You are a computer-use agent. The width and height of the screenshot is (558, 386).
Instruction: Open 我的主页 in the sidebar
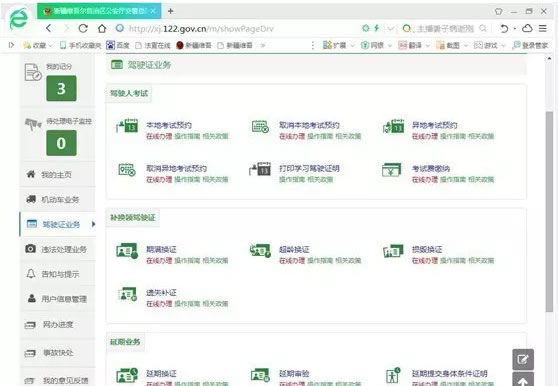click(57, 174)
